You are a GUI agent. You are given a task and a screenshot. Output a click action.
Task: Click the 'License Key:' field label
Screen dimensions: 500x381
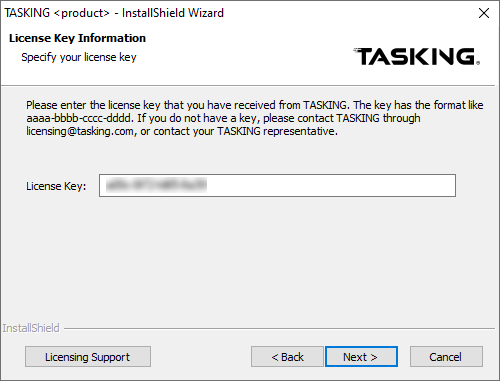coord(56,186)
